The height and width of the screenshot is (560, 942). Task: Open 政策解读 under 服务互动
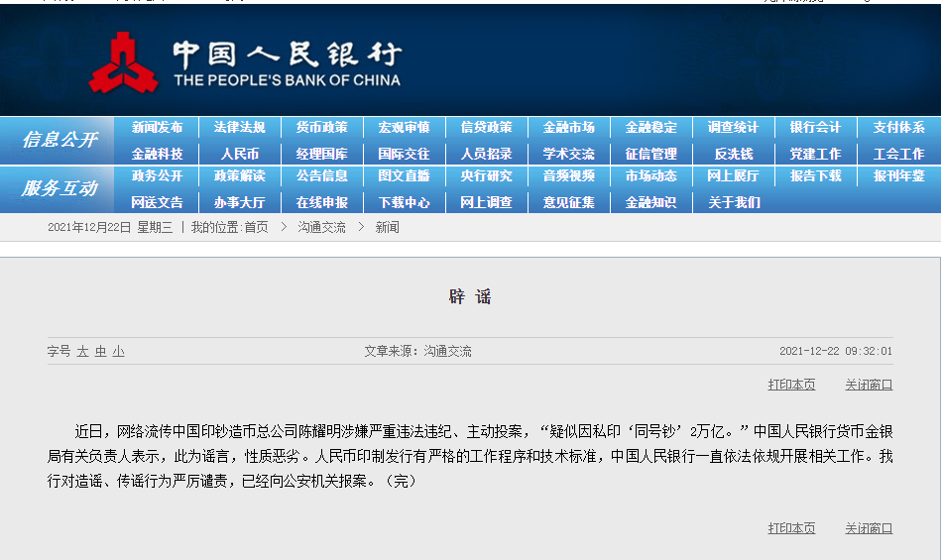click(239, 176)
